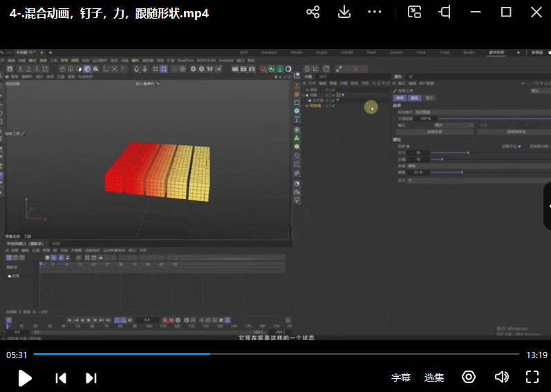The height and width of the screenshot is (392, 551).
Task: Open player settings hexagon icon
Action: tap(469, 377)
